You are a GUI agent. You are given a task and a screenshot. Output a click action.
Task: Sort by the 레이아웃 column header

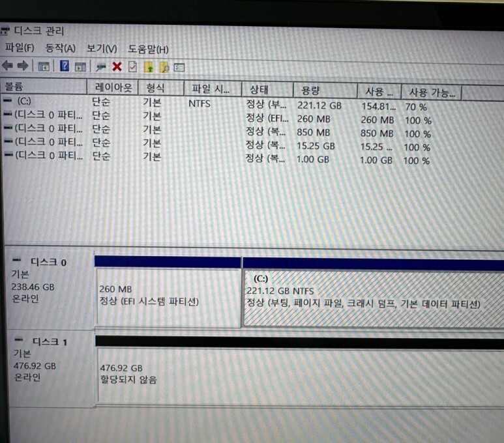point(113,87)
